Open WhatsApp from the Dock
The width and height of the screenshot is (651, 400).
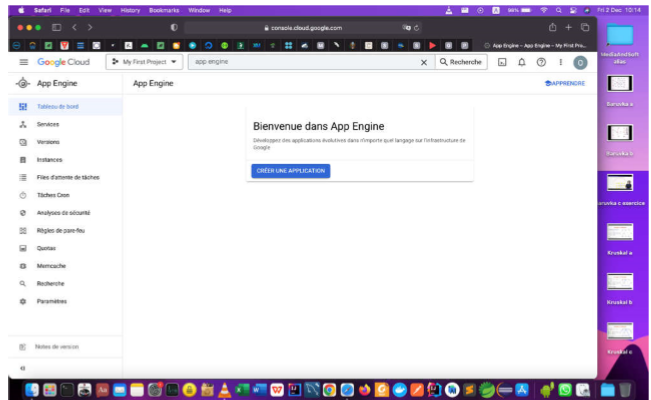[565, 390]
